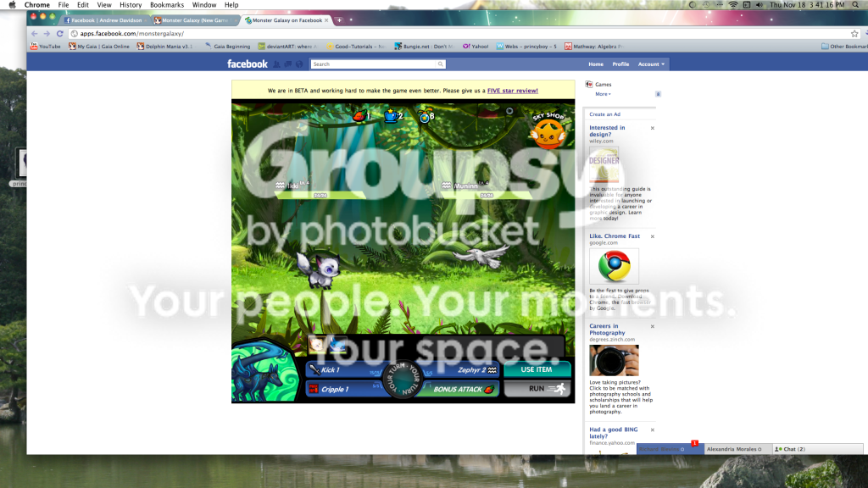Click the volume icon in the menu bar

759,4
